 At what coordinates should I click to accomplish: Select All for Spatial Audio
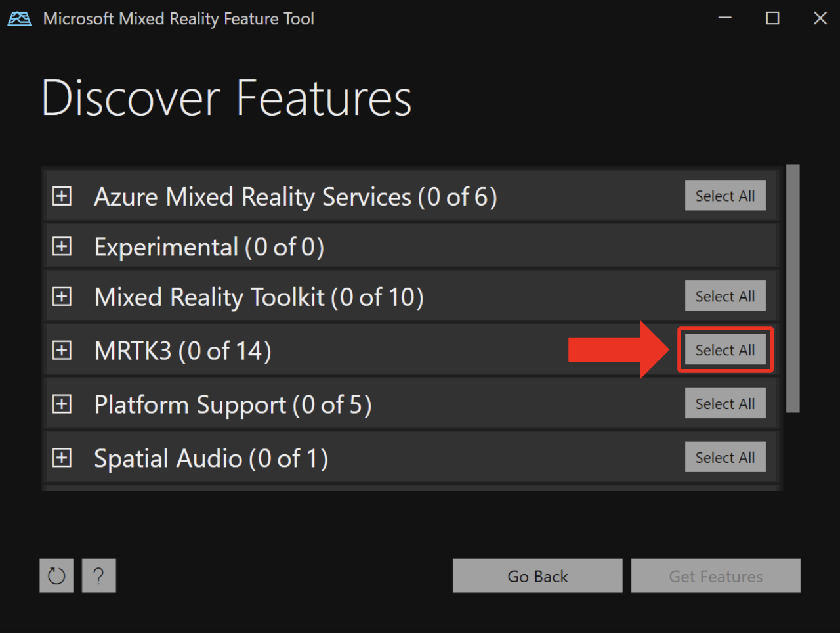coord(725,457)
